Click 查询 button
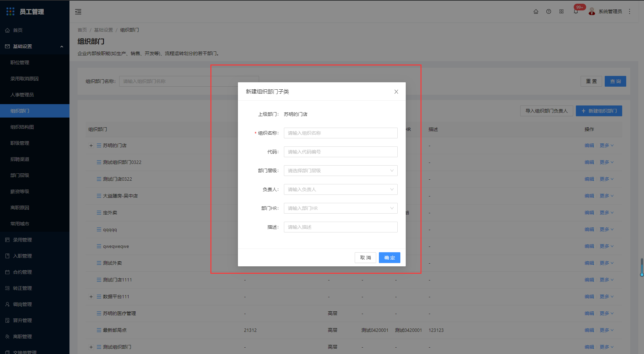 (615, 81)
